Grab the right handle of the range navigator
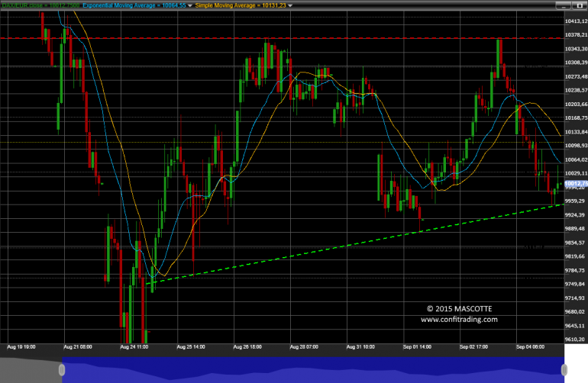This screenshot has height=383, width=588. click(x=564, y=370)
